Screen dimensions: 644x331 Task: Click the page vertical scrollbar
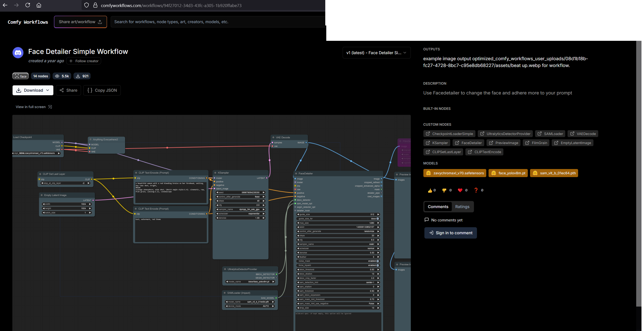coord(639,174)
